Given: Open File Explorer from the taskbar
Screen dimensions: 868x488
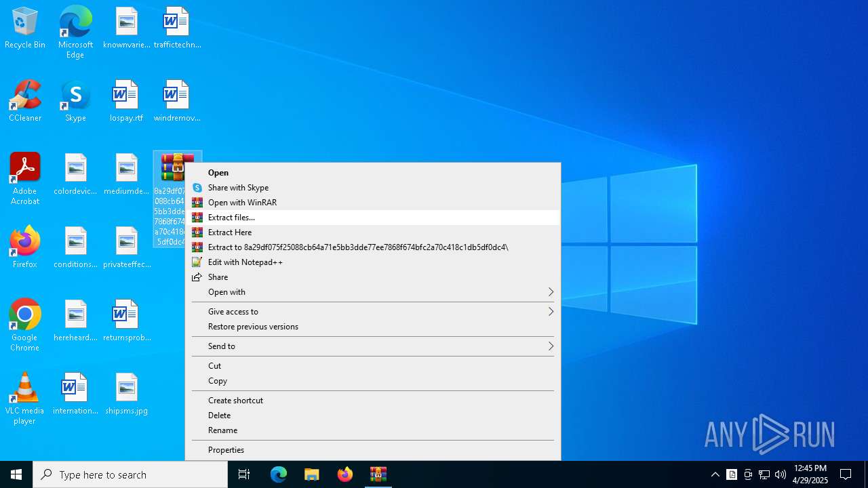Looking at the screenshot, I should 312,474.
